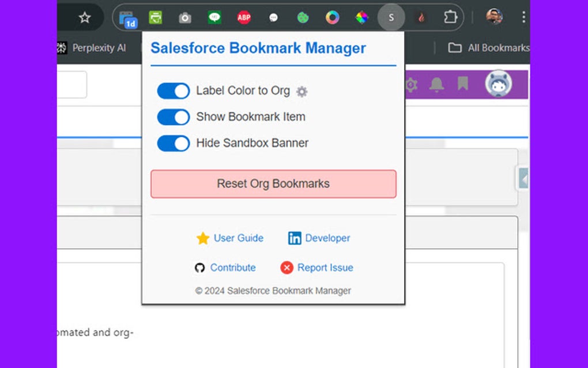Open the All Bookmarks panel
The height and width of the screenshot is (368, 588).
pos(488,47)
